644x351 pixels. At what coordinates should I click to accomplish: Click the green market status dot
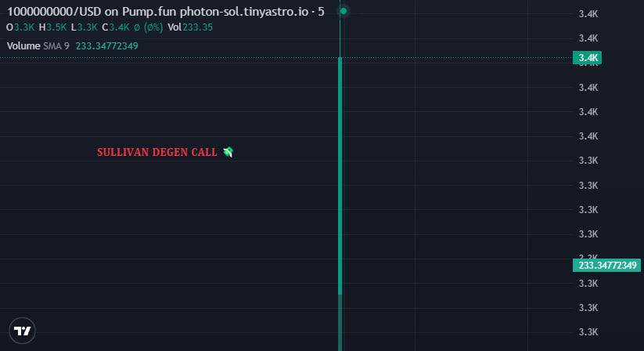point(344,11)
